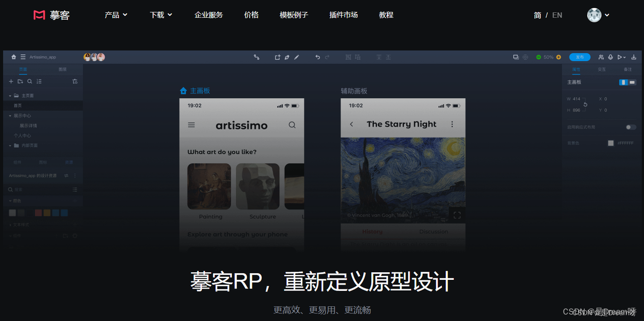Toggle the switch beside 主画板 in properties
This screenshot has height=321, width=644.
click(x=628, y=81)
